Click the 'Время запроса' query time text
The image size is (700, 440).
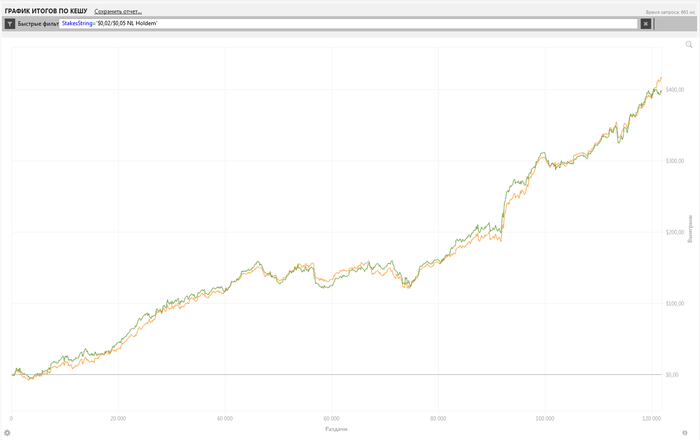pos(670,12)
